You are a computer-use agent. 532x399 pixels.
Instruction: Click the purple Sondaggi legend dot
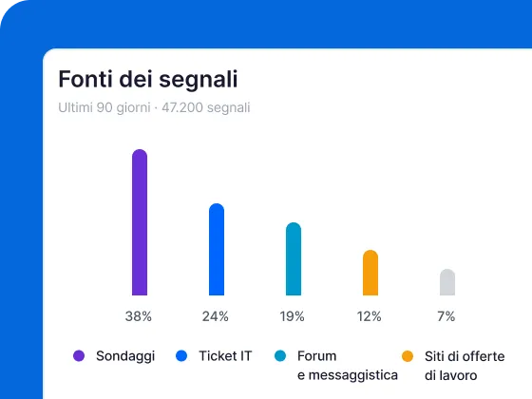pyautogui.click(x=79, y=356)
